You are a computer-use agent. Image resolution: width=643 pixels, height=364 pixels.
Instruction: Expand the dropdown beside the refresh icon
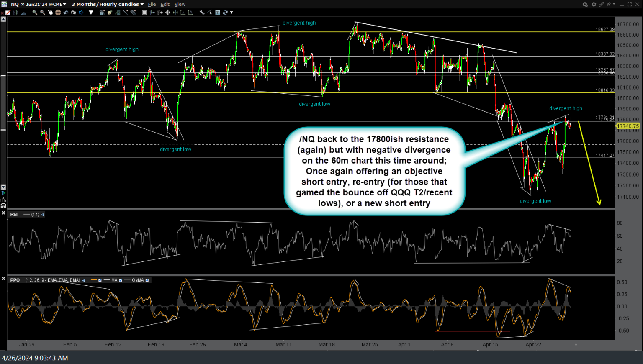(231, 13)
